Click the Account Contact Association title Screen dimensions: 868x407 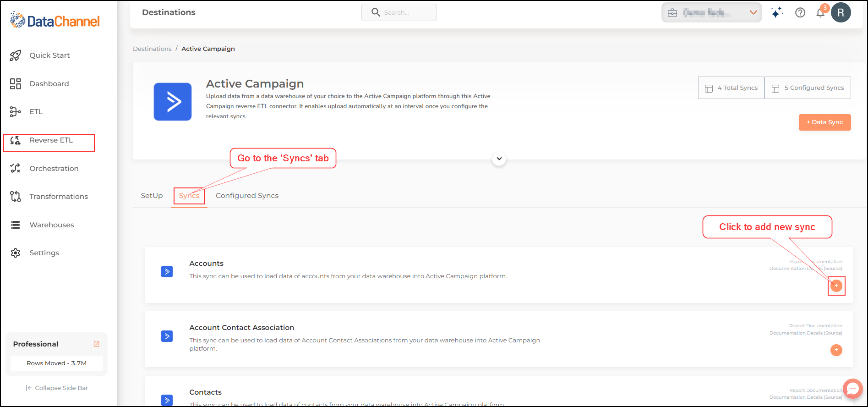(242, 328)
